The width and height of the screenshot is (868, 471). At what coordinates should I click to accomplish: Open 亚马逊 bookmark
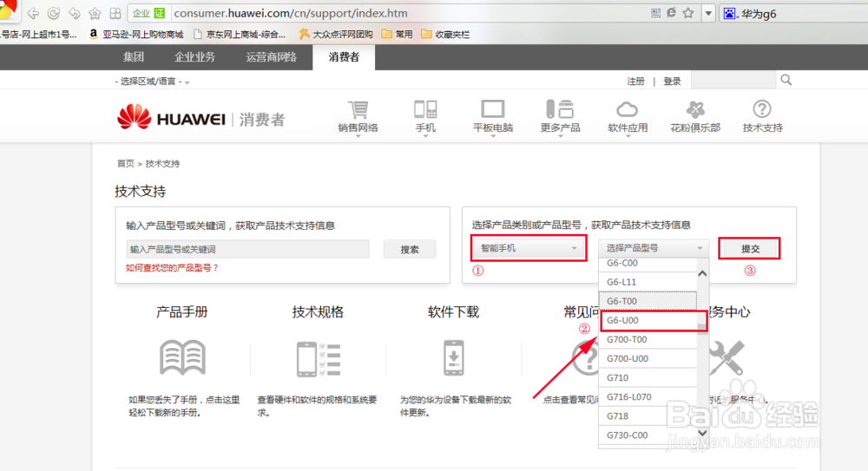(136, 35)
